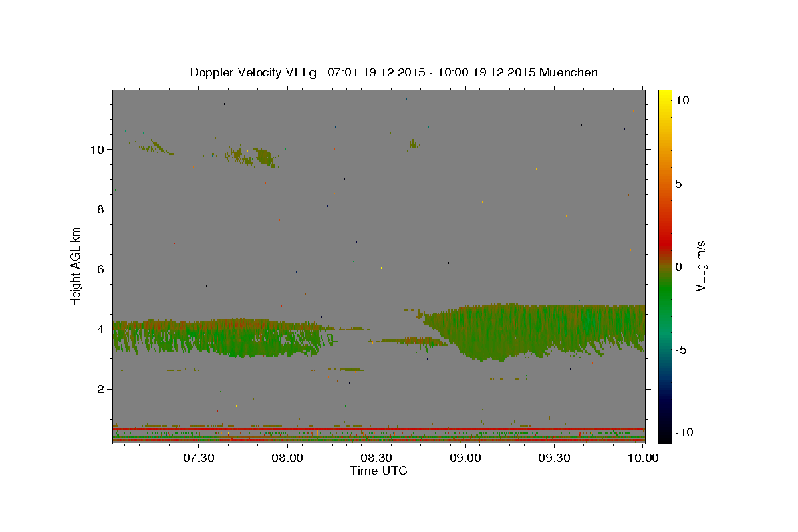Click the height axis label 4
798x532 pixels.
point(100,329)
